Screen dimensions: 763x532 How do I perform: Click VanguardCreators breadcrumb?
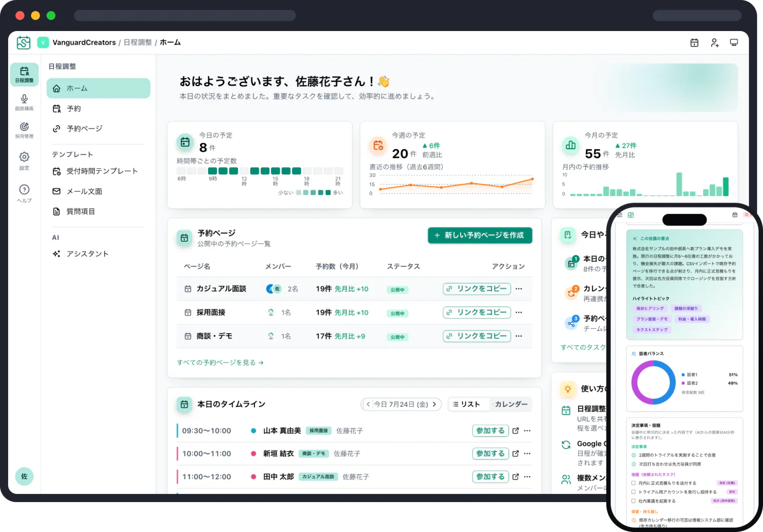[84, 42]
